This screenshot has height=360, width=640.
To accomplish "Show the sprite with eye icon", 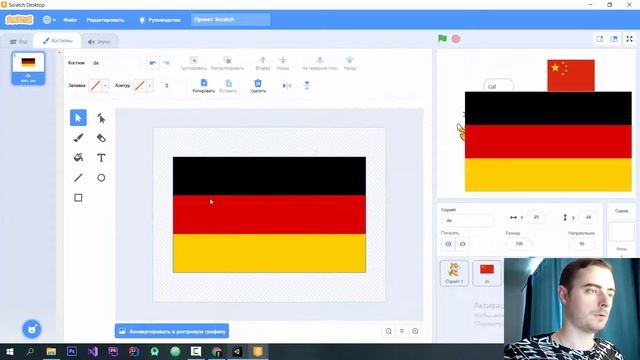I will pyautogui.click(x=448, y=244).
